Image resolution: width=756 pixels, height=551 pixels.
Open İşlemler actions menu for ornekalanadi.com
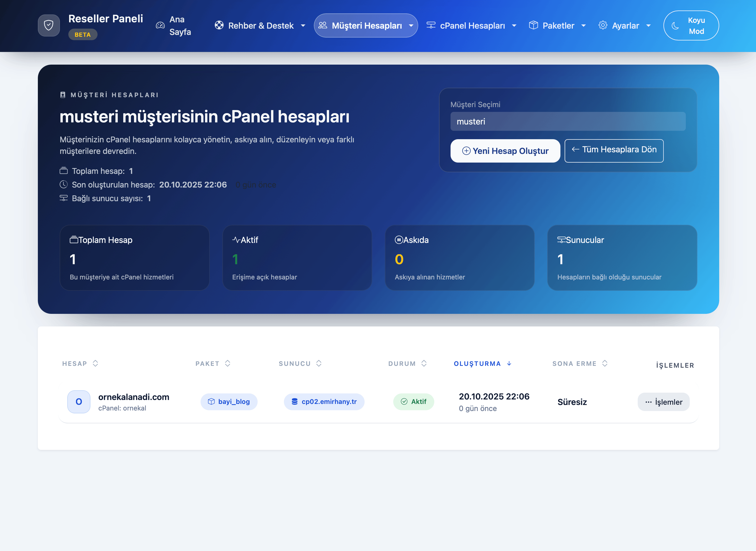[663, 402]
